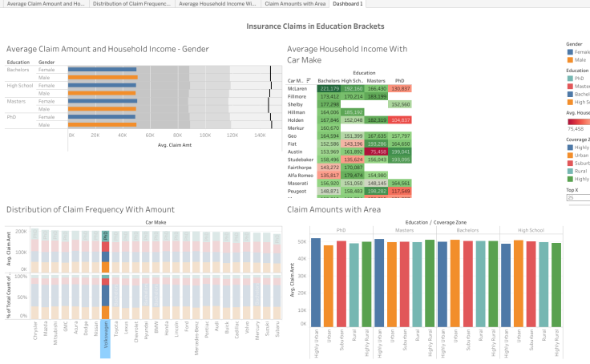Select the PhD Male orange bar
The width and height of the screenshot is (590, 364).
click(x=103, y=125)
